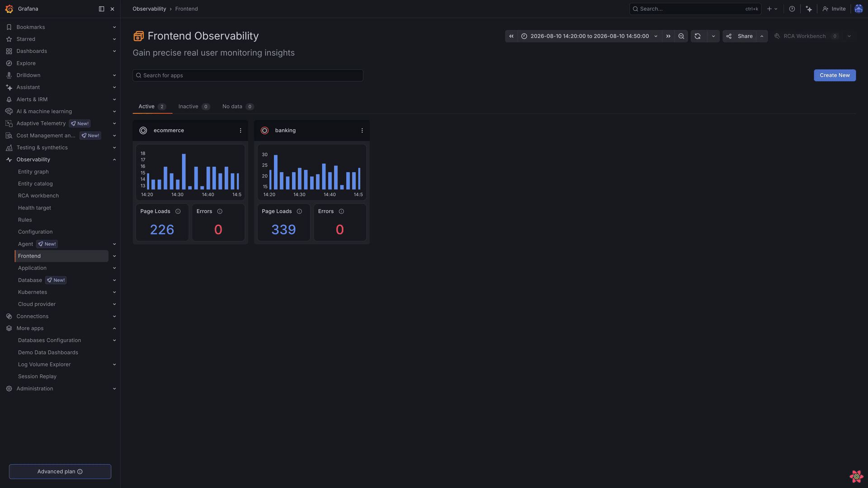Viewport: 868px width, 488px height.
Task: Shift the time range backward
Action: point(511,36)
